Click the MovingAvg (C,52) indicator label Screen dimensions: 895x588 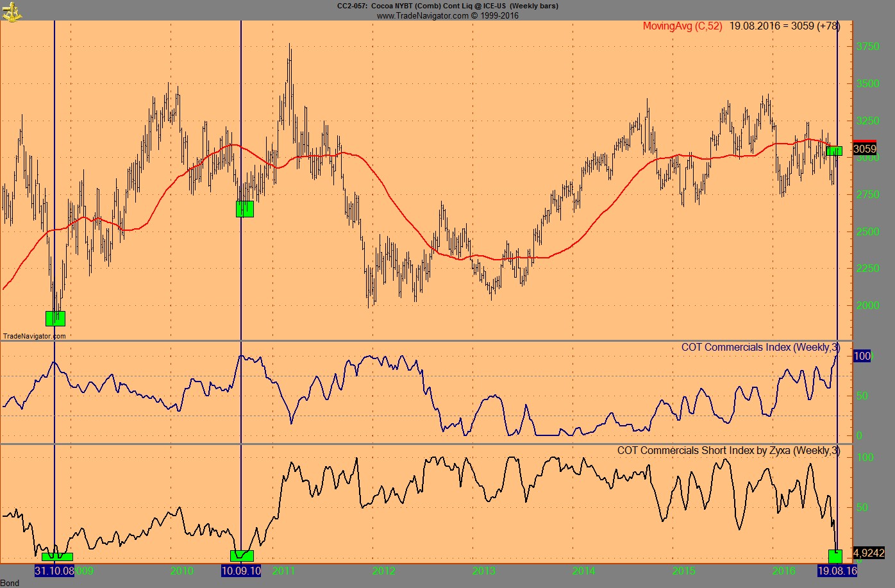pos(682,26)
